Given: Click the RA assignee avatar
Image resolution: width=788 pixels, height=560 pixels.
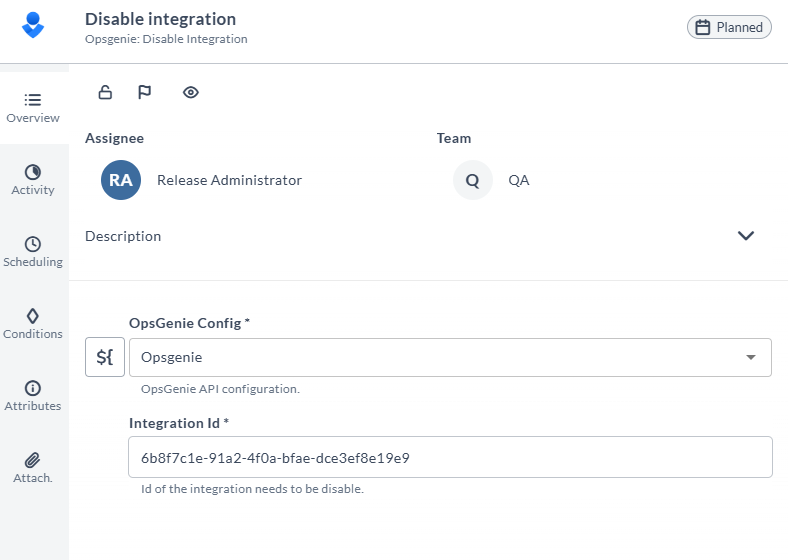Looking at the screenshot, I should tap(121, 180).
